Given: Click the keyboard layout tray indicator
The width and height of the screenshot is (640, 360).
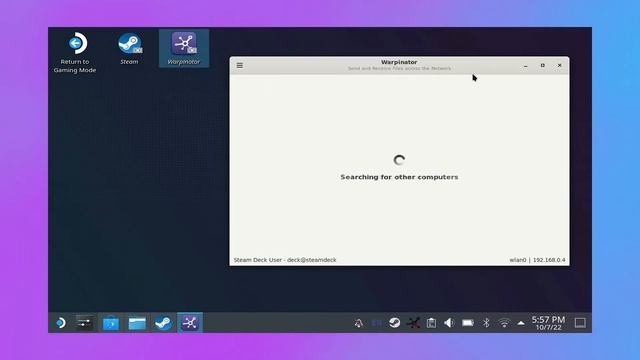Looking at the screenshot, I should coord(377,323).
